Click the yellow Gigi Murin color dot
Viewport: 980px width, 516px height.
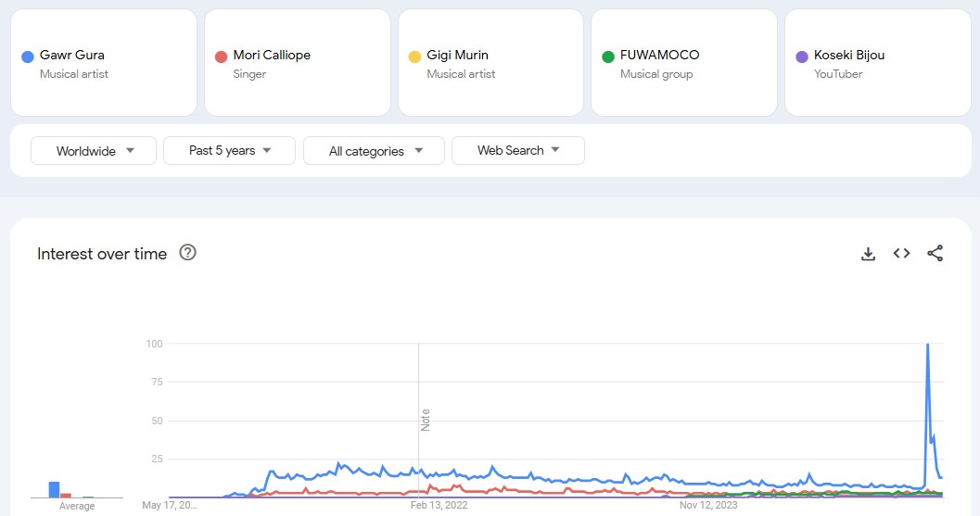coord(414,57)
